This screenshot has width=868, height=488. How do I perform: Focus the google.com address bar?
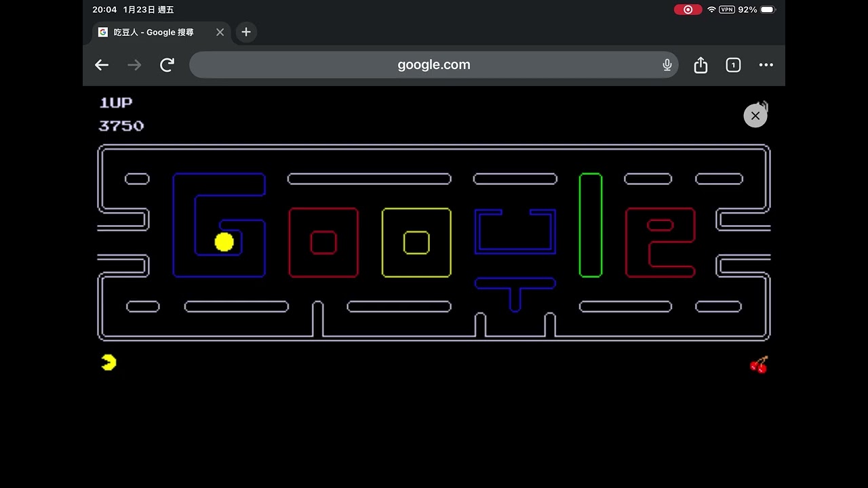pyautogui.click(x=434, y=65)
